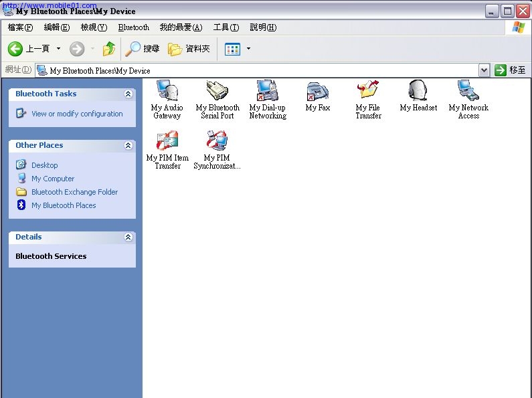The image size is (532, 398).
Task: Open the Views dropdown arrow
Action: pyautogui.click(x=248, y=49)
